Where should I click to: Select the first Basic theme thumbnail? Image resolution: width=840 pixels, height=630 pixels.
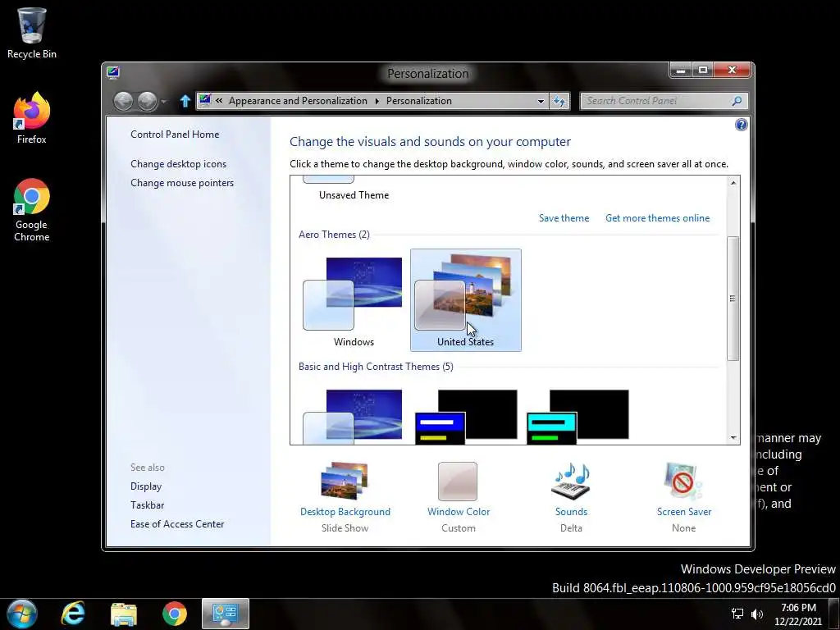[353, 417]
